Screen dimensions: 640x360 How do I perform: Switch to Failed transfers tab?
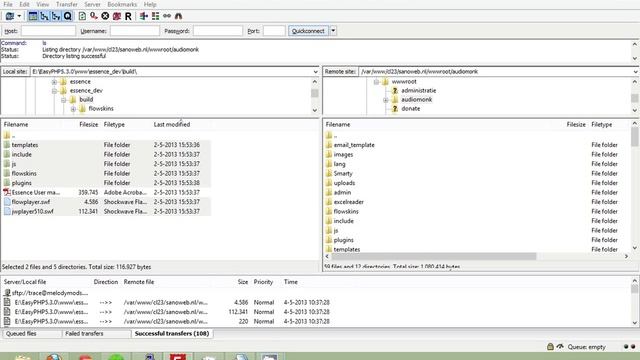pyautogui.click(x=96, y=333)
